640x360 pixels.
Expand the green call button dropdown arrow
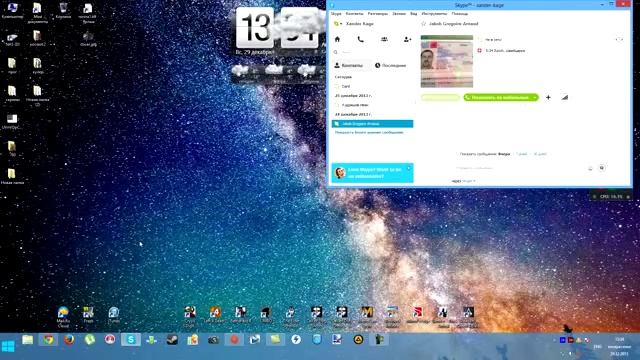point(535,98)
